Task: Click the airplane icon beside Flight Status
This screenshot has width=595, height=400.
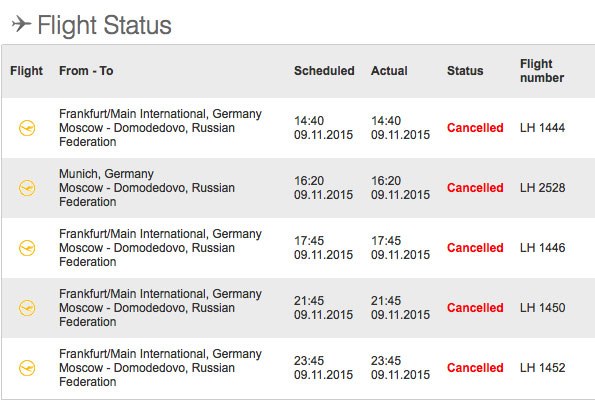Action: tap(21, 24)
